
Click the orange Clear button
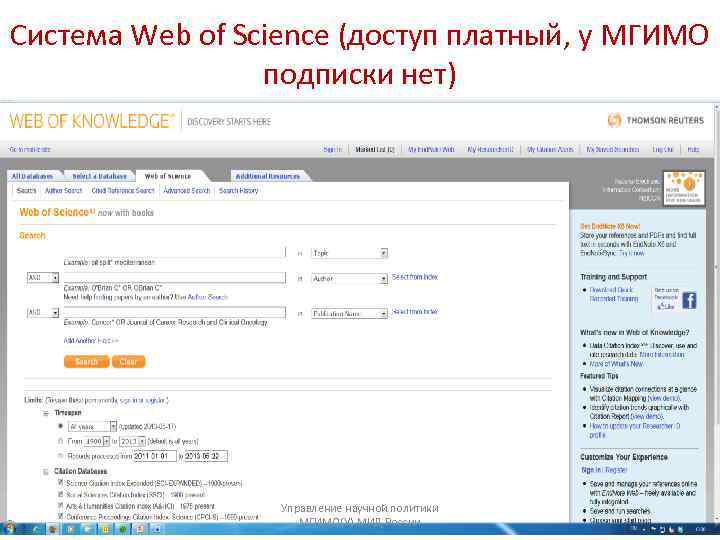[x=129, y=362]
